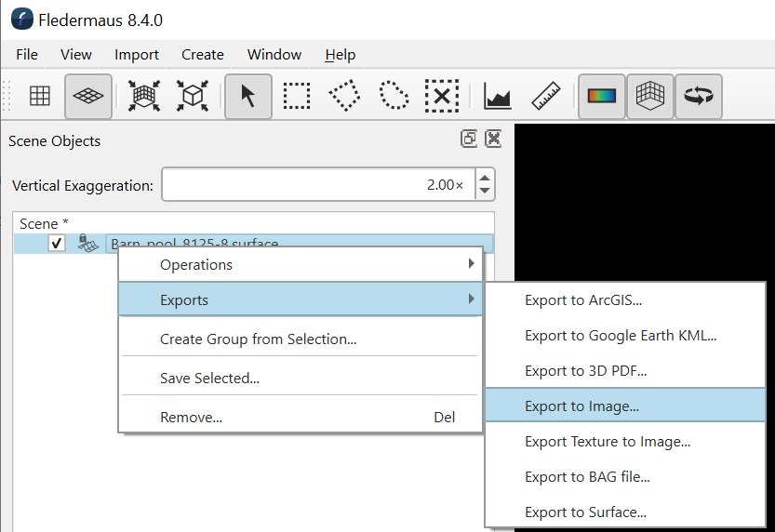Open the Import menu
The width and height of the screenshot is (775, 532).
tap(136, 55)
